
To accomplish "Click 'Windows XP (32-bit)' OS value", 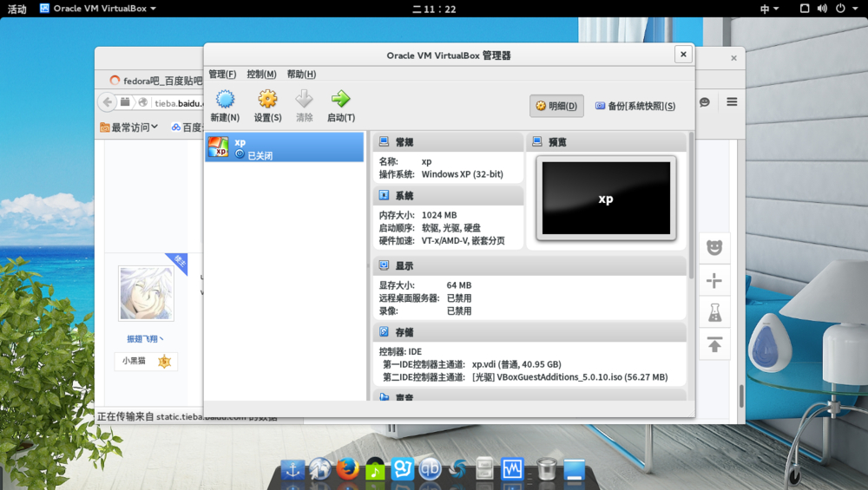I will click(x=463, y=174).
